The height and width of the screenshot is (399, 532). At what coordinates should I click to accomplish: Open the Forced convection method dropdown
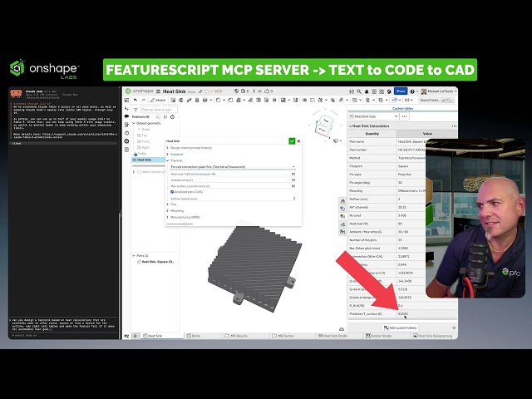(233, 167)
